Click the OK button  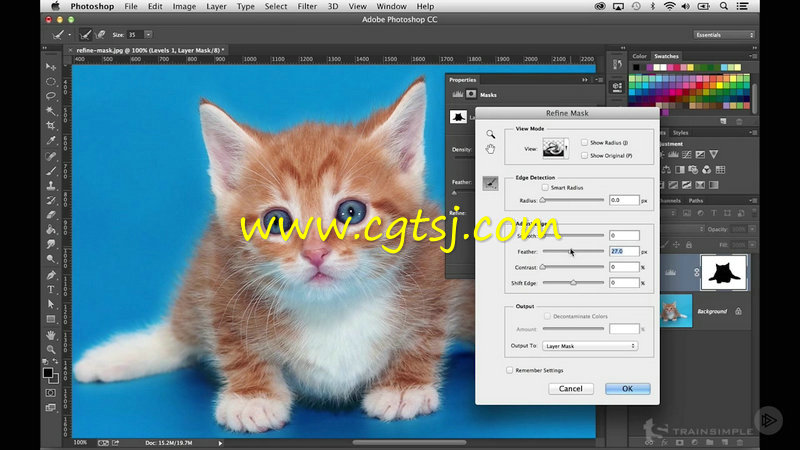[628, 389]
